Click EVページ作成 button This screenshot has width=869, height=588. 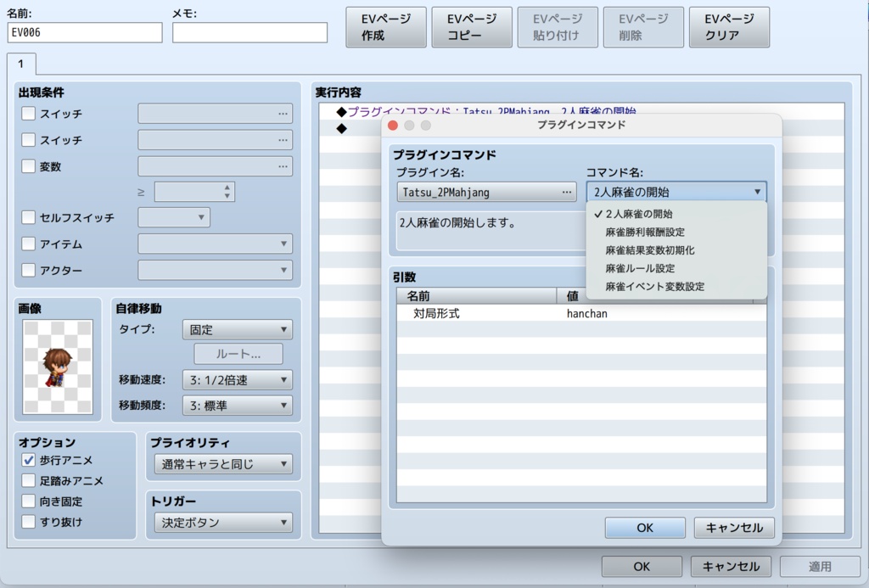386,27
